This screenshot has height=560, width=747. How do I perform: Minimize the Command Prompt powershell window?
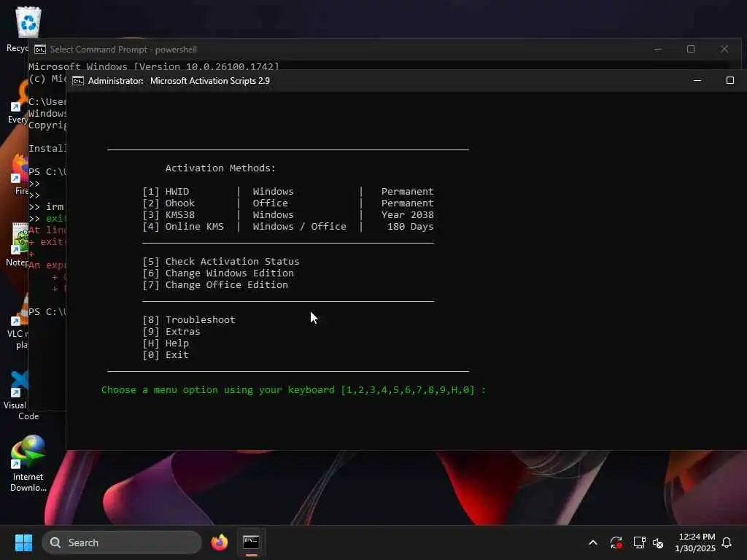[657, 49]
